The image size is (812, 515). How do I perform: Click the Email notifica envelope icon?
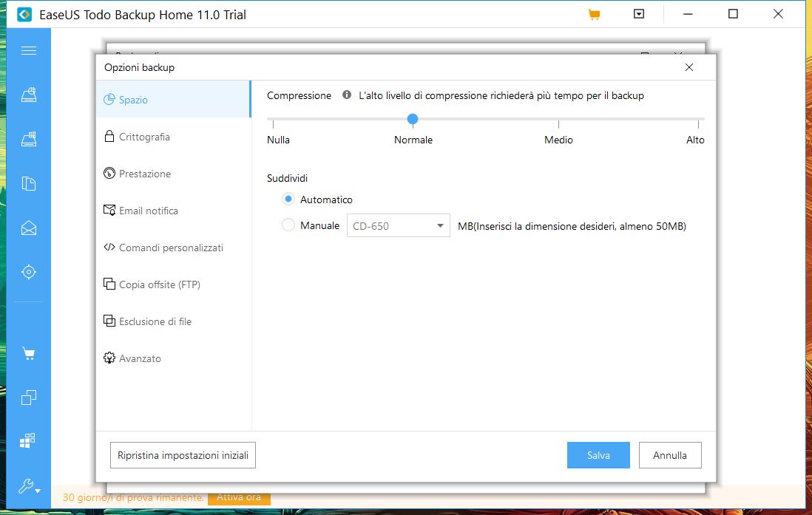[109, 210]
